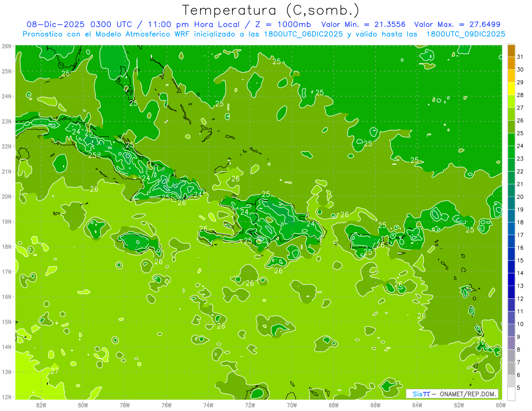Click the 62W longitude axis label
Screen dimensions: 532x411
pos(459,405)
